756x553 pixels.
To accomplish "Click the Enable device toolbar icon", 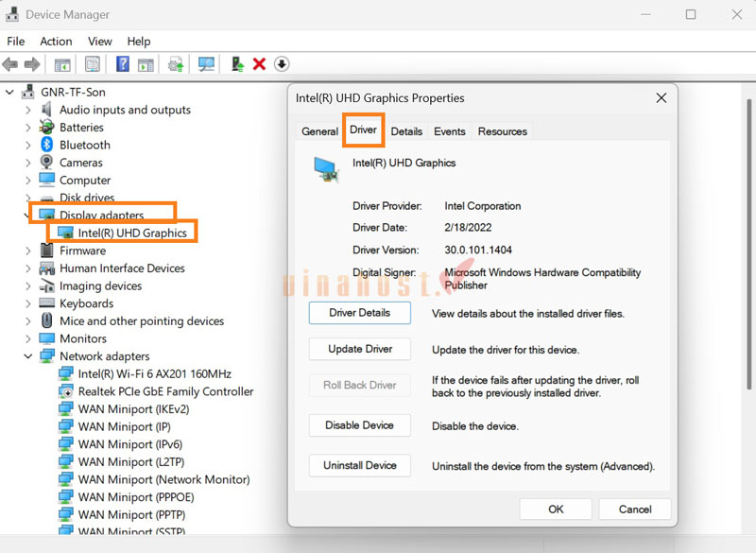I will click(237, 64).
